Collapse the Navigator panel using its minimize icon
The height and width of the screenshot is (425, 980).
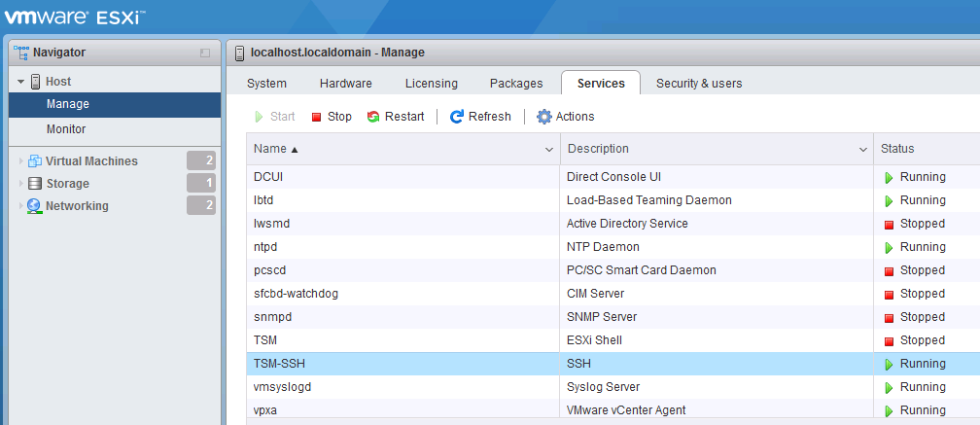pos(205,53)
